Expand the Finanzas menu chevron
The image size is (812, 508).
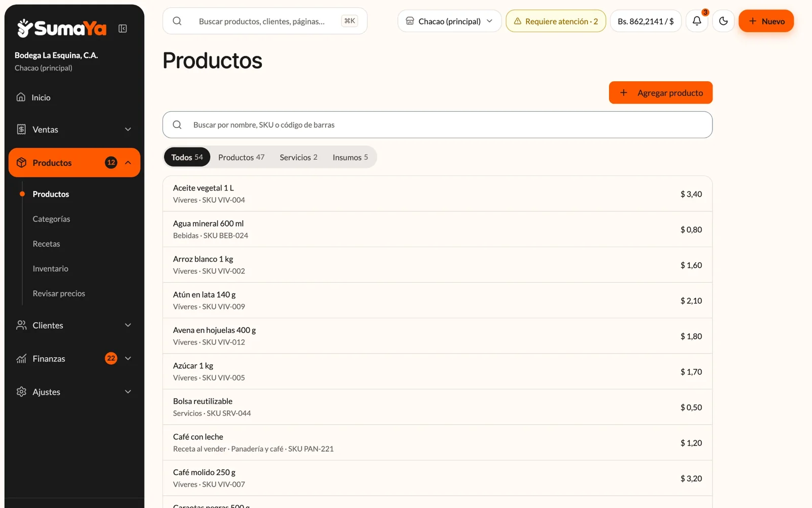tap(128, 359)
